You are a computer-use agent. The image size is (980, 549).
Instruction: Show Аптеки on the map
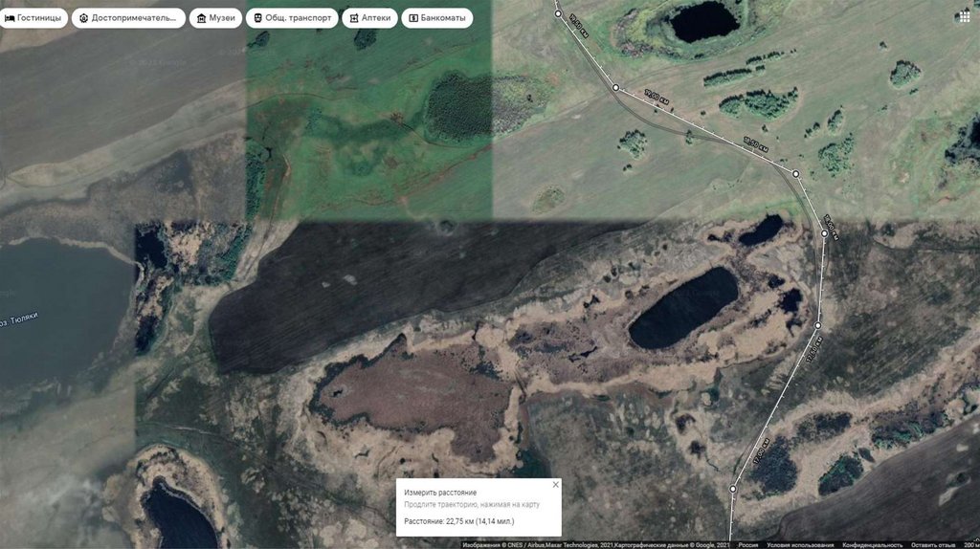(367, 18)
